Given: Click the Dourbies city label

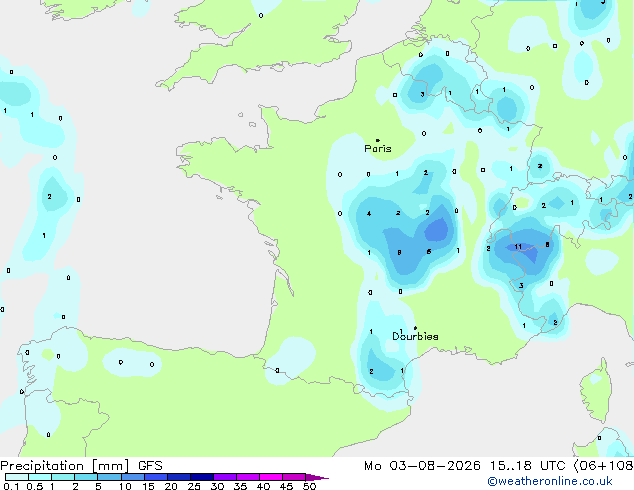Looking at the screenshot, I should 415,336.
